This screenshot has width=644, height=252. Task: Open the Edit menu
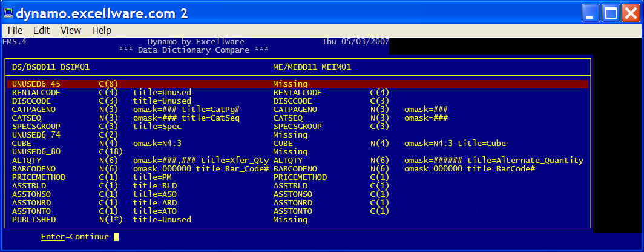coord(42,30)
